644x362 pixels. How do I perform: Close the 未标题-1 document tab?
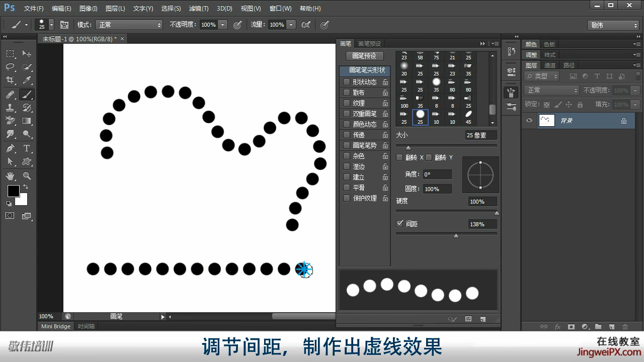(122, 38)
